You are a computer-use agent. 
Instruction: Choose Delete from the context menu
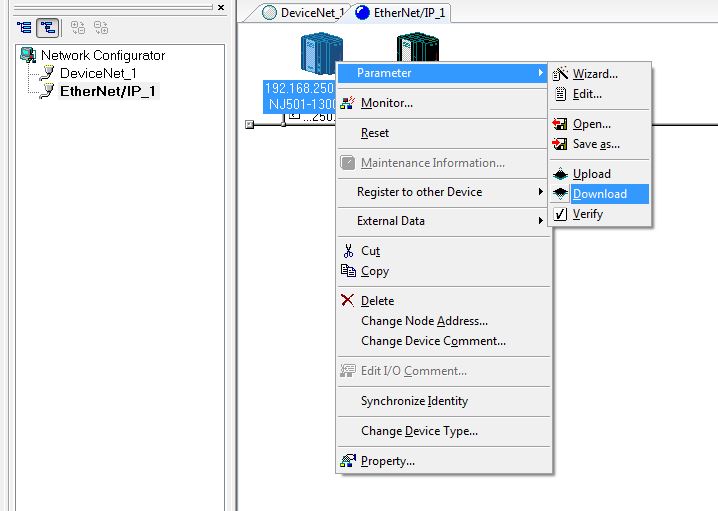point(443,301)
